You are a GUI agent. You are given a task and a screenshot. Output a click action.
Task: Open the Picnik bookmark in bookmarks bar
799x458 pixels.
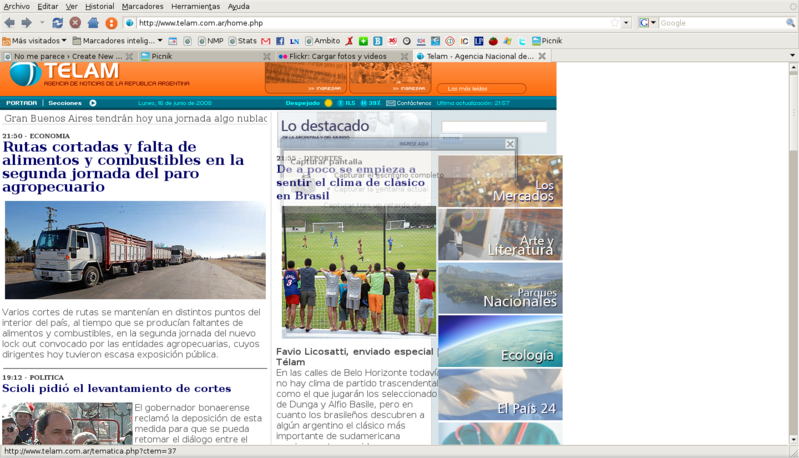(x=547, y=41)
